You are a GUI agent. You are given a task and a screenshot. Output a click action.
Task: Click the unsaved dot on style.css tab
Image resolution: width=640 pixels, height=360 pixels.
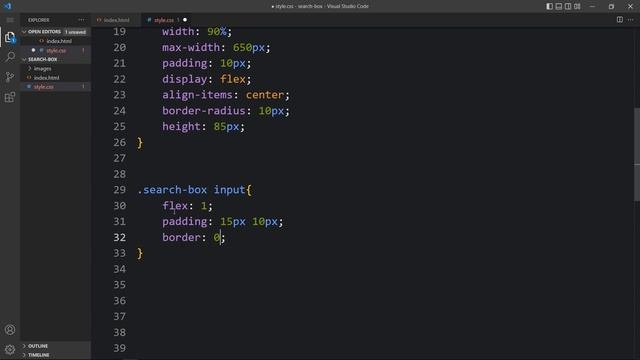coord(185,20)
